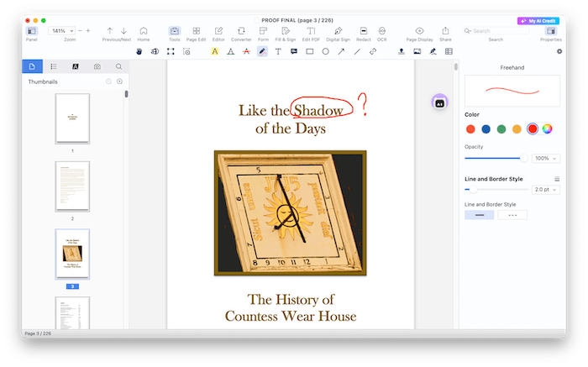Select the insert Image tool

pyautogui.click(x=417, y=51)
